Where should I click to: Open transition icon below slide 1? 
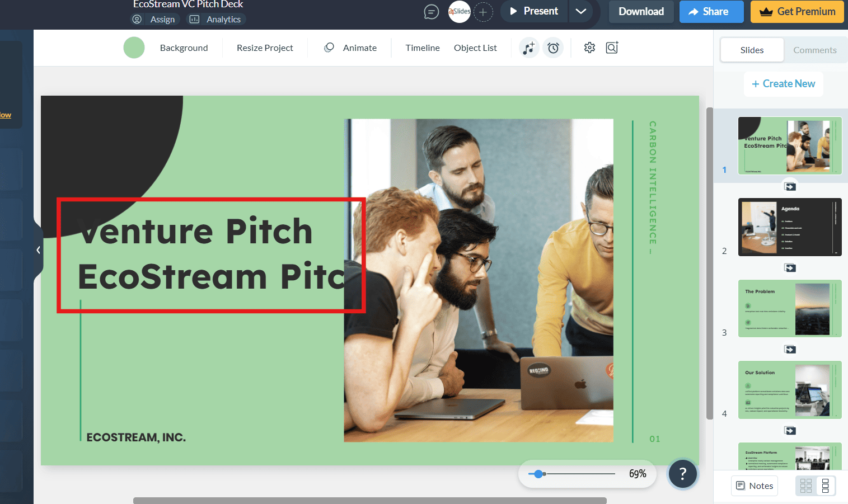(790, 187)
